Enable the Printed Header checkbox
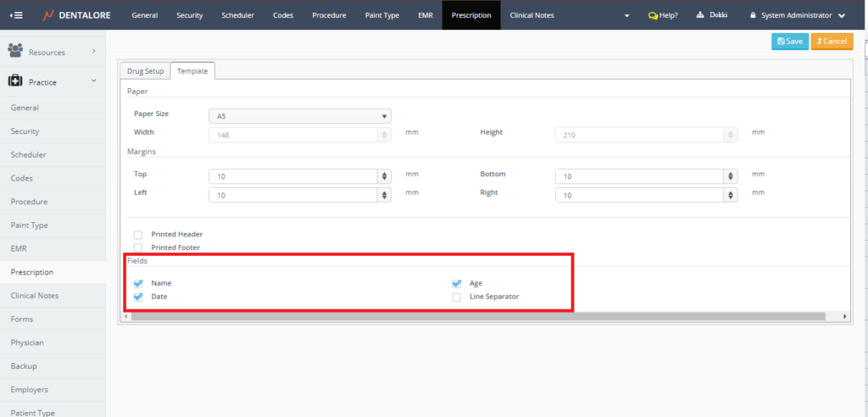 [x=138, y=234]
